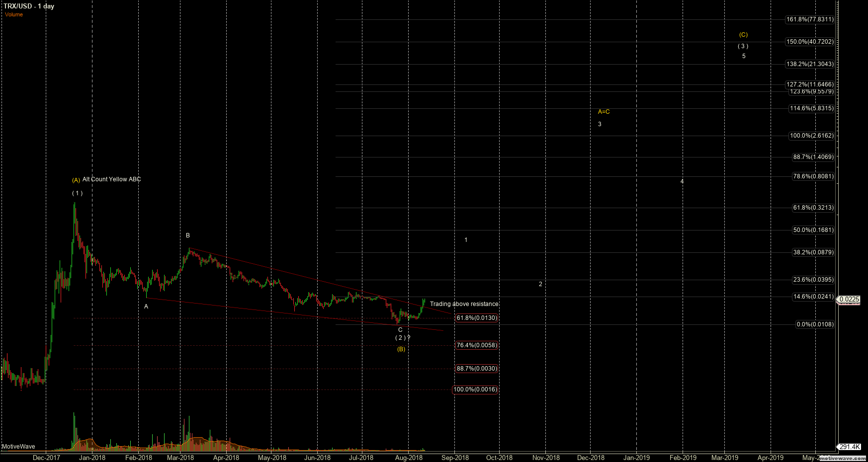This screenshot has width=868, height=462.
Task: Click the wave B label above the triangle
Action: tap(188, 235)
